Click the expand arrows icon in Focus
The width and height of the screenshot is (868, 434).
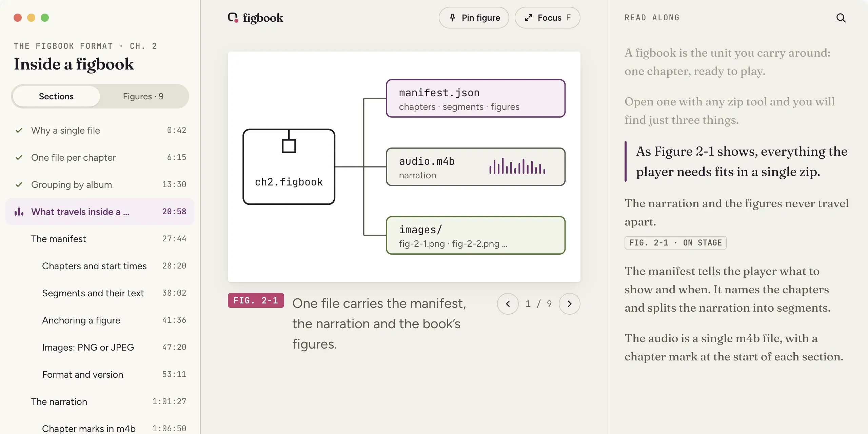(529, 18)
